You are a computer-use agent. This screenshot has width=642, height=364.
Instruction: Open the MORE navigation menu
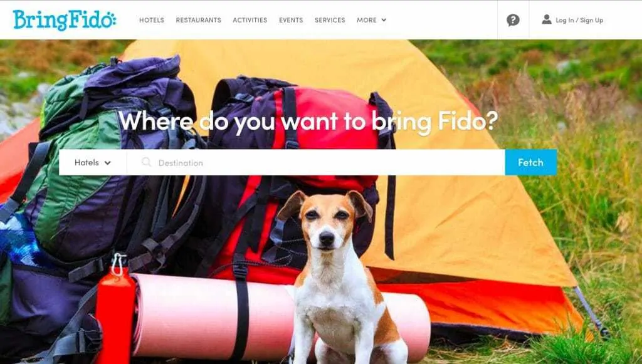pyautogui.click(x=371, y=19)
